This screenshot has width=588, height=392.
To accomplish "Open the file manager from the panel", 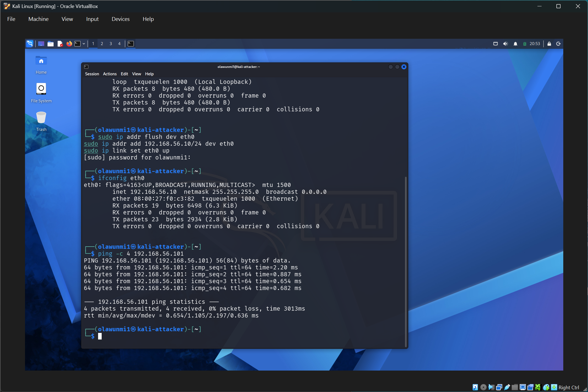I will click(x=51, y=44).
